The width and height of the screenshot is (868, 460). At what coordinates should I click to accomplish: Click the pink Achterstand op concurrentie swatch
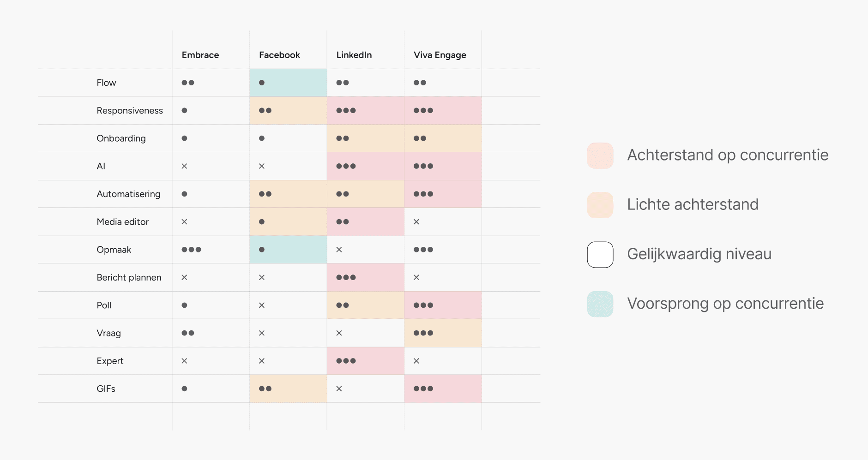600,155
